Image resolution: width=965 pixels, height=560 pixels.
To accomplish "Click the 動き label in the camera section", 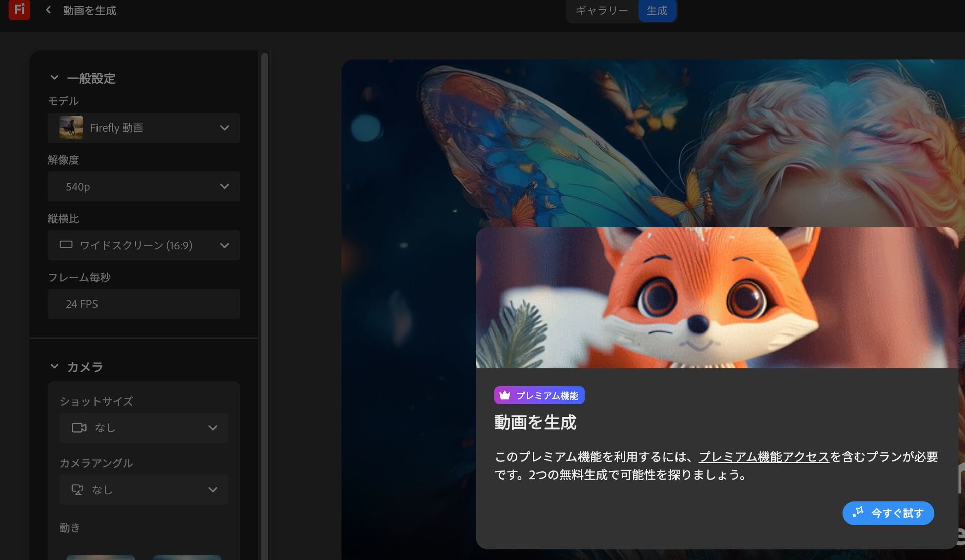I will click(70, 528).
